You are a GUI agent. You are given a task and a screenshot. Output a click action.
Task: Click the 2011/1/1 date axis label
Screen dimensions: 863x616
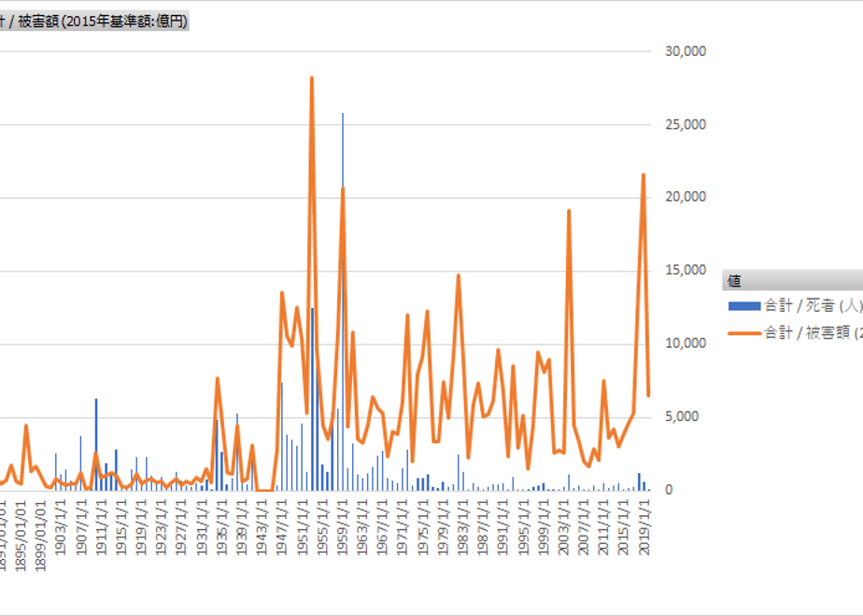tap(603, 527)
